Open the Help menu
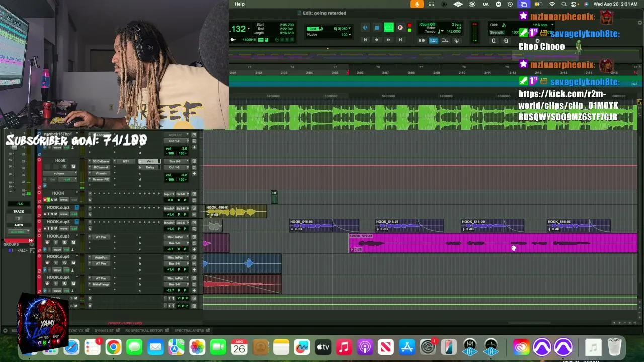Viewport: 644px width, 362px height. [x=239, y=4]
